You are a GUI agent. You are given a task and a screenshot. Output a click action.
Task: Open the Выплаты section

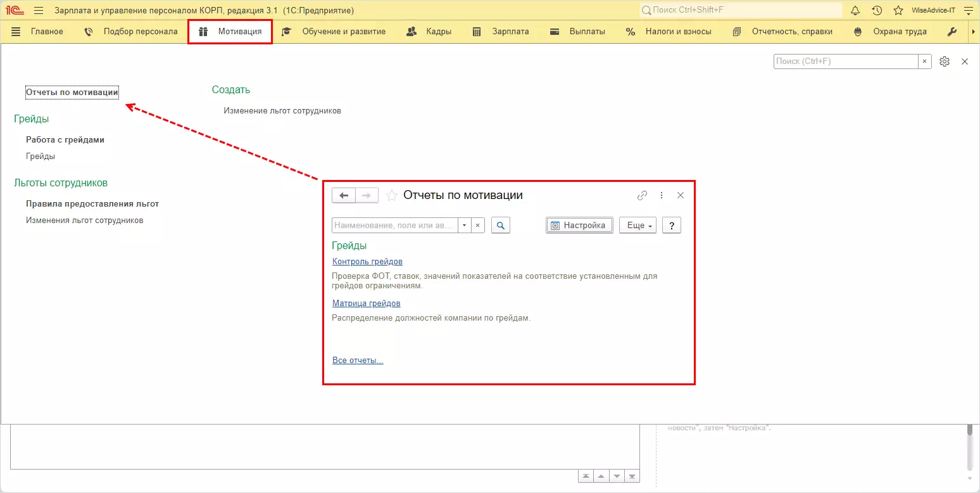(x=587, y=32)
